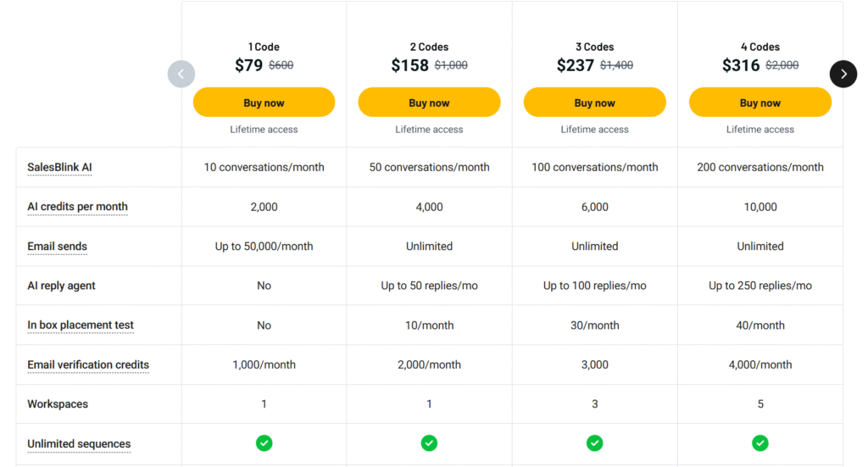Select the 4 Codes column heading
868x467 pixels.
point(760,47)
